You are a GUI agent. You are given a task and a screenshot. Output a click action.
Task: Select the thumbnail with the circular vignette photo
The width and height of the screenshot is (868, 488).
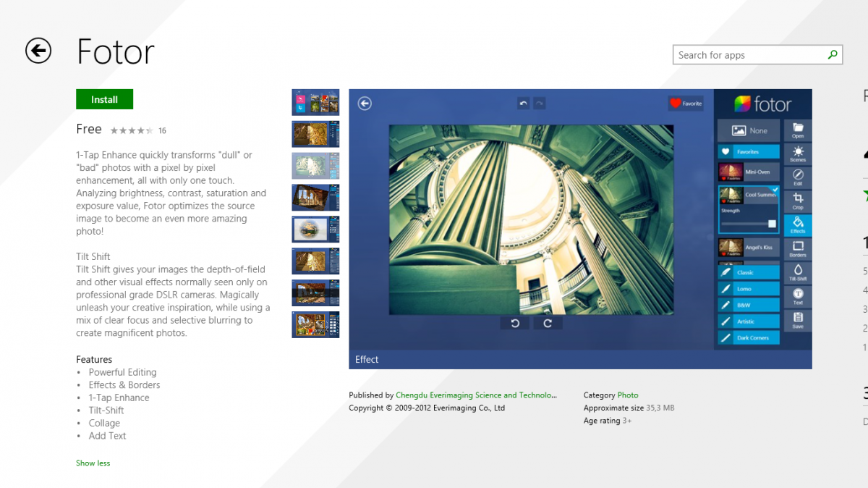tap(315, 229)
